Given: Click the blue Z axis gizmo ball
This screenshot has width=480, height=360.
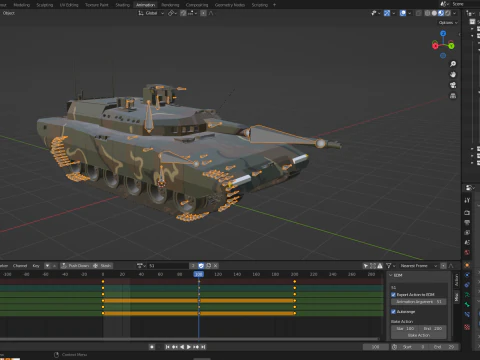Looking at the screenshot, I should pyautogui.click(x=443, y=33).
